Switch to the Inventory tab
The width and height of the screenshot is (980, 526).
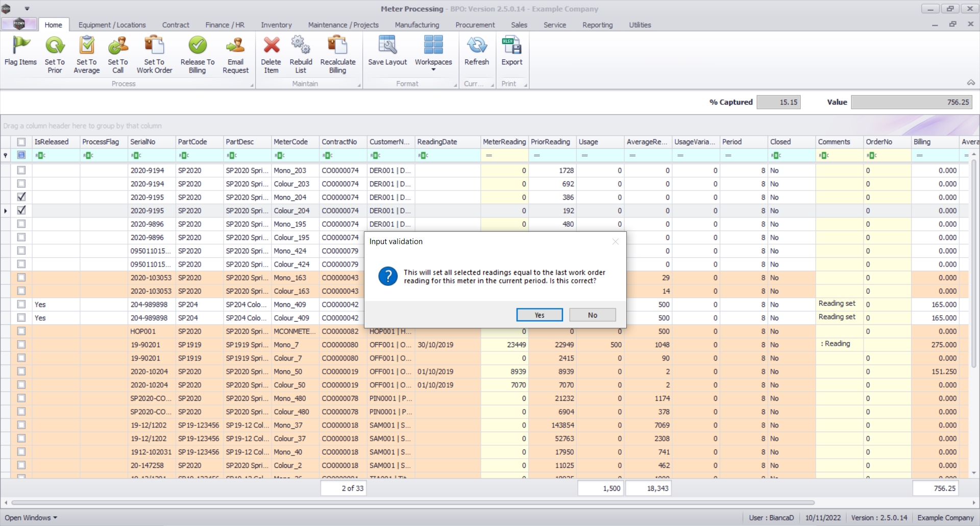pyautogui.click(x=276, y=25)
